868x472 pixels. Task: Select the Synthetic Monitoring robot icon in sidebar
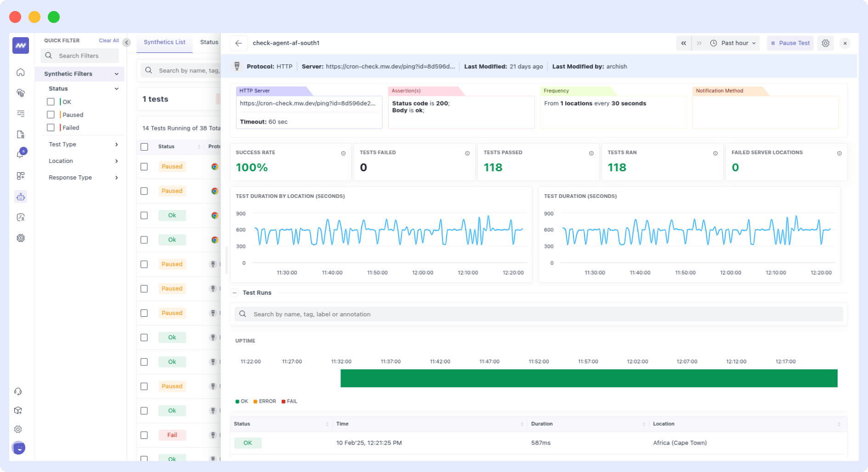(x=21, y=197)
